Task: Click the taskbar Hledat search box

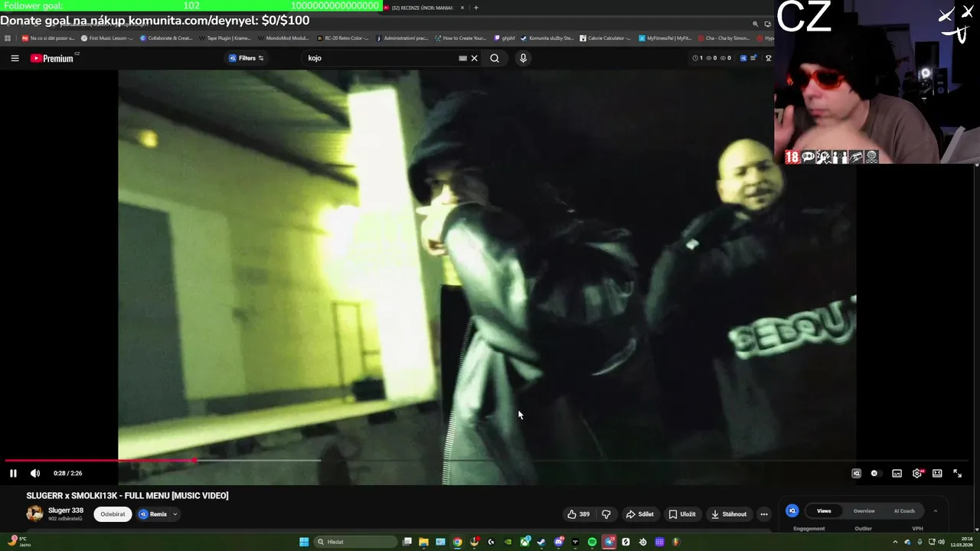Action: pyautogui.click(x=356, y=542)
